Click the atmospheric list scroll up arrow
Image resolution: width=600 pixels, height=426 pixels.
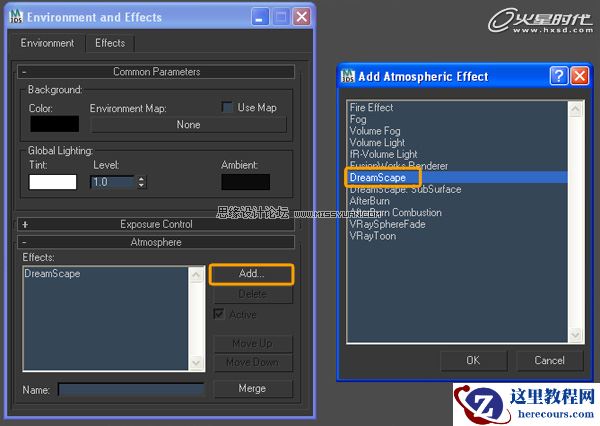click(x=576, y=109)
